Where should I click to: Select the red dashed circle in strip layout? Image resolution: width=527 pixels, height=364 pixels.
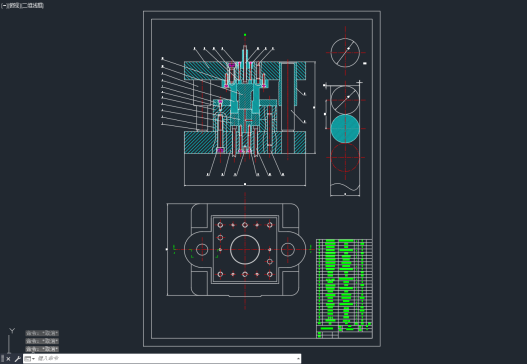pyautogui.click(x=345, y=157)
